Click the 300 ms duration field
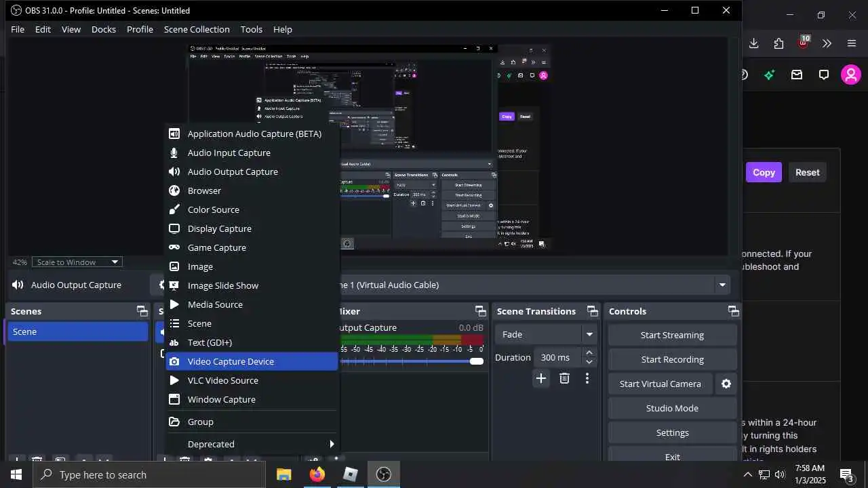 pyautogui.click(x=559, y=357)
